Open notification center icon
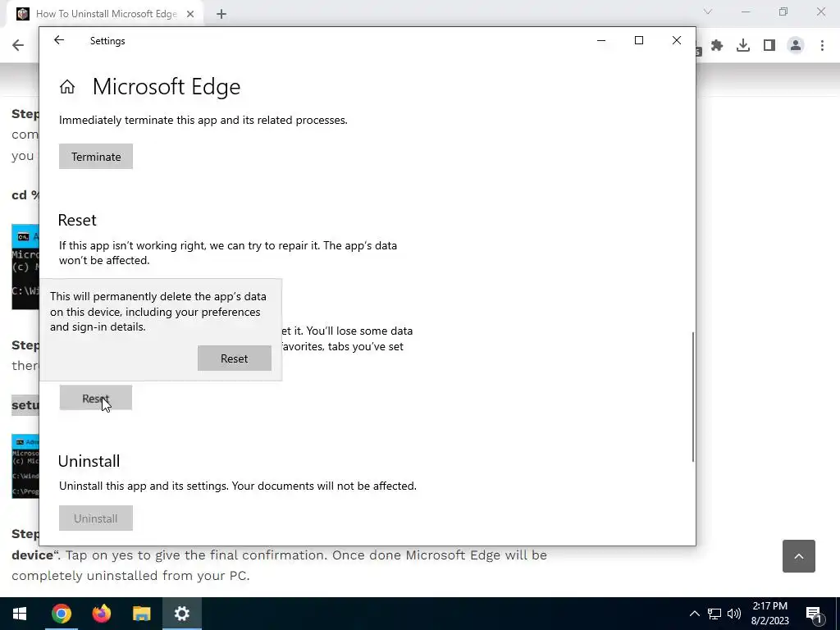The width and height of the screenshot is (840, 630). [x=815, y=614]
